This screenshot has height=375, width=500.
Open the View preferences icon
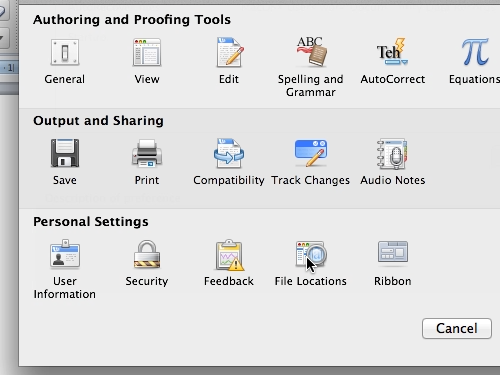[x=147, y=52]
